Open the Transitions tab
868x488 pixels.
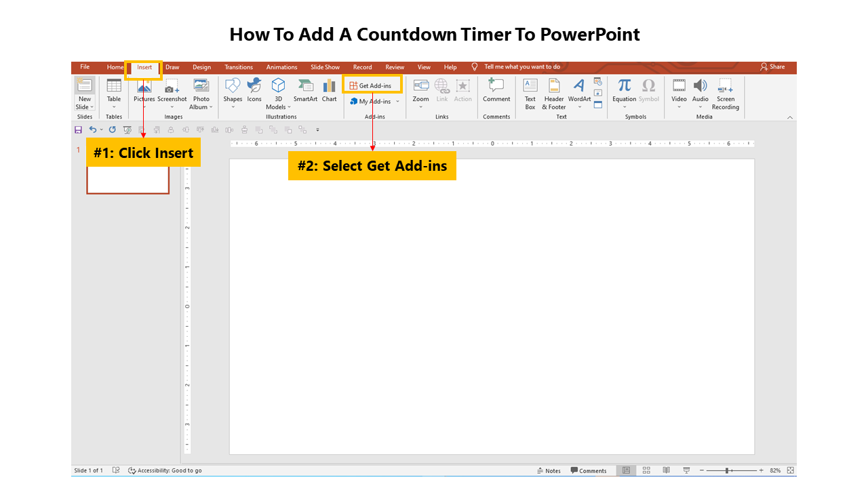[239, 67]
